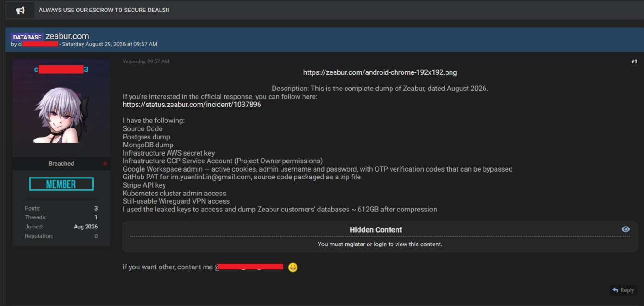Click the poster's anime avatar image
Image resolution: width=644 pixels, height=306 pixels.
61,116
